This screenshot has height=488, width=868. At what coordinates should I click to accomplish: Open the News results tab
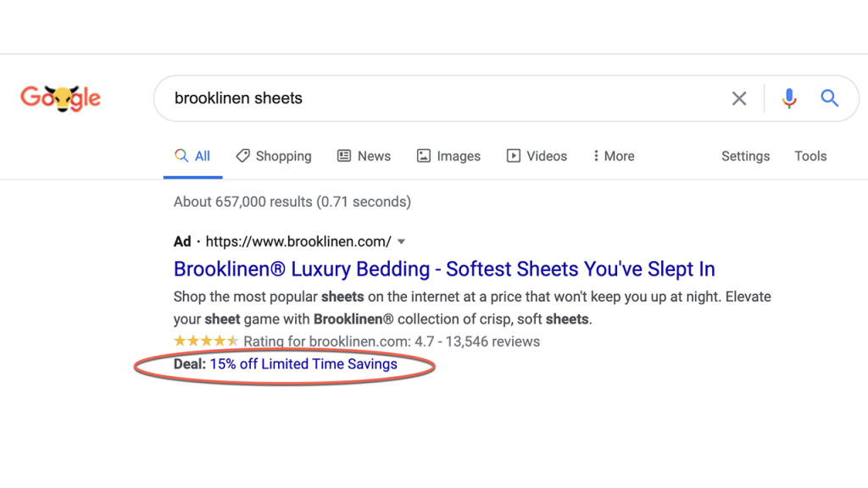pos(364,156)
